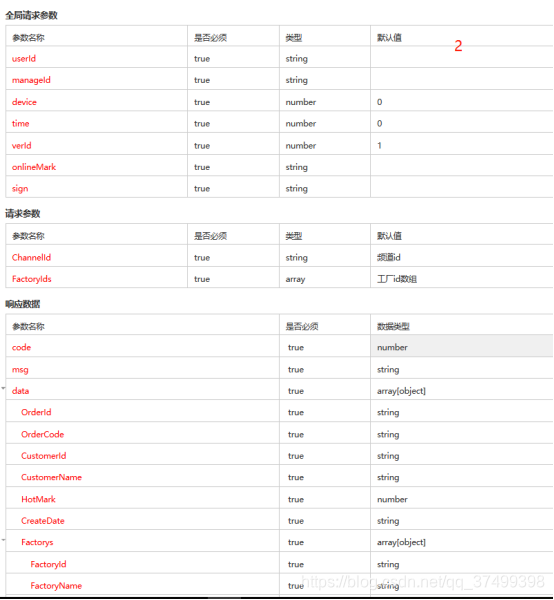Image resolution: width=554 pixels, height=600 pixels.
Task: Select the manageId parameter name
Action: [31, 80]
